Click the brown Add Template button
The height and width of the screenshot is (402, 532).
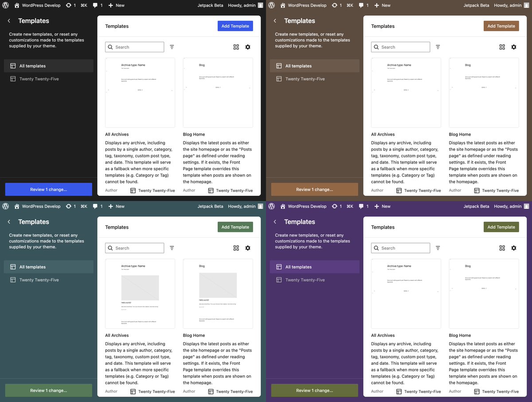[x=501, y=26]
